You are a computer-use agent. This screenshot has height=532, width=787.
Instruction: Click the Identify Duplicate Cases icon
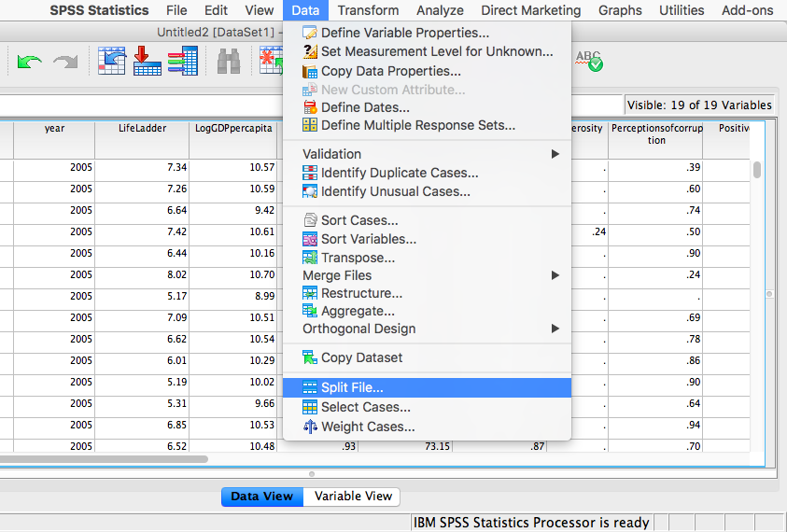(310, 173)
